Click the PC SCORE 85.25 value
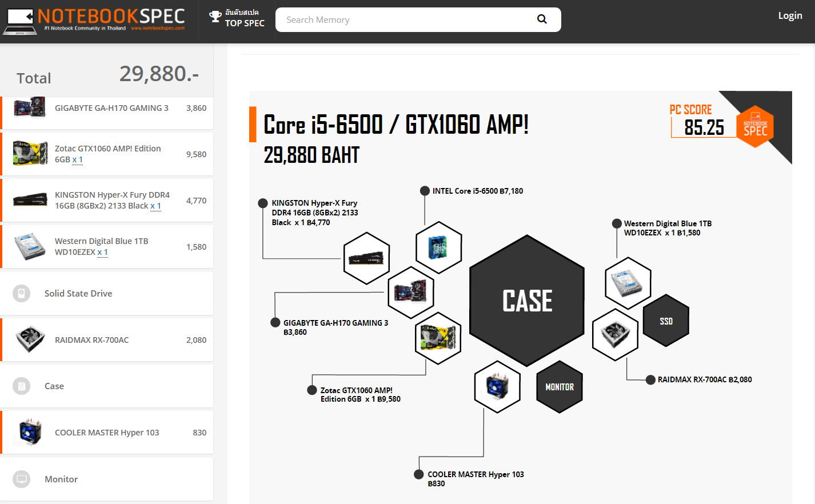 pos(704,127)
